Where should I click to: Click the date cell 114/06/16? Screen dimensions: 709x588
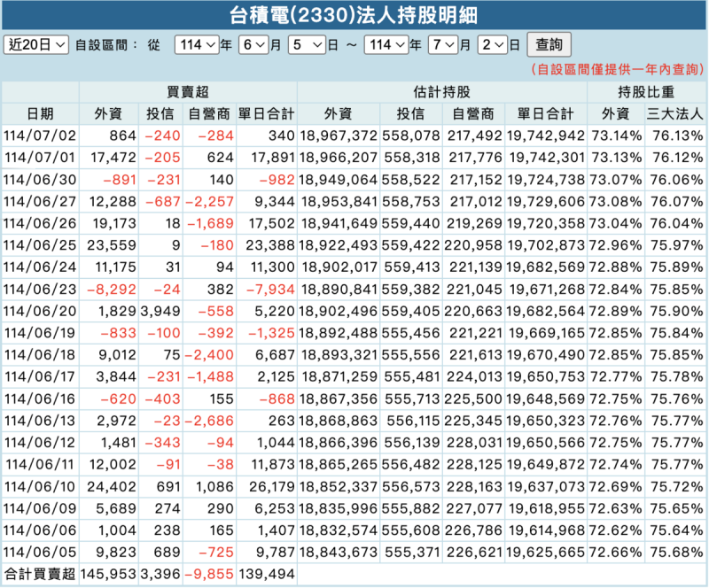40,399
